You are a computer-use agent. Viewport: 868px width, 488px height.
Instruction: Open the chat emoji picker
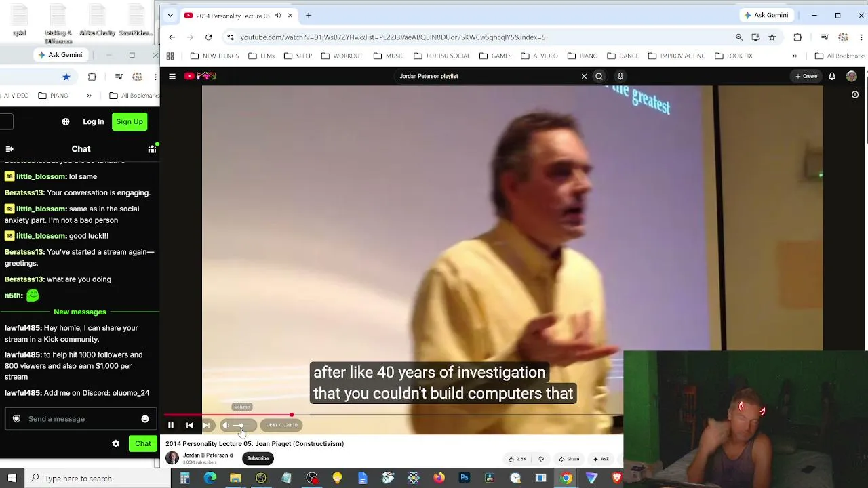[x=144, y=419]
